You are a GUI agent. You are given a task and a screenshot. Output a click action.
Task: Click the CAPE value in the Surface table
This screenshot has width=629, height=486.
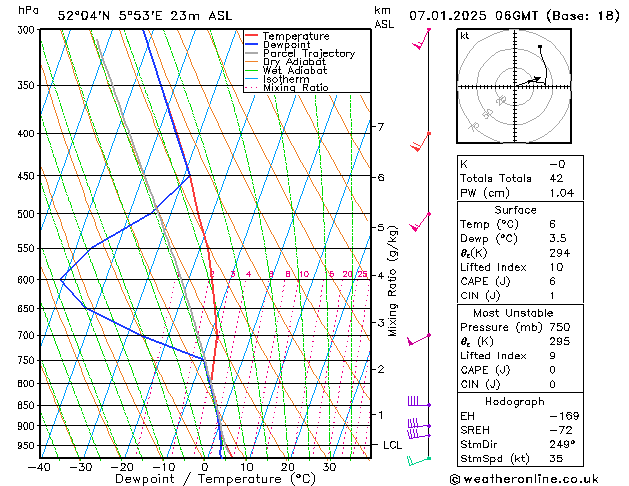(x=552, y=281)
